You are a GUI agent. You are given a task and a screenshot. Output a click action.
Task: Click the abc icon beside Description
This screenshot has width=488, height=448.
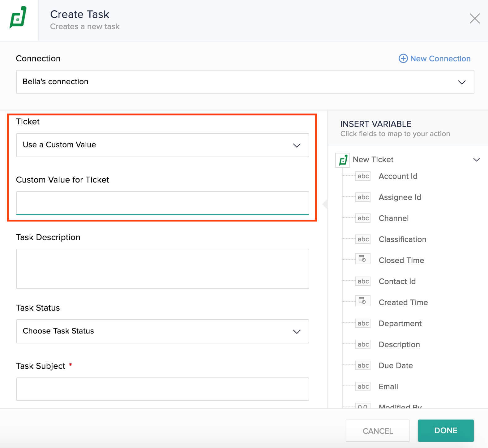[363, 345]
